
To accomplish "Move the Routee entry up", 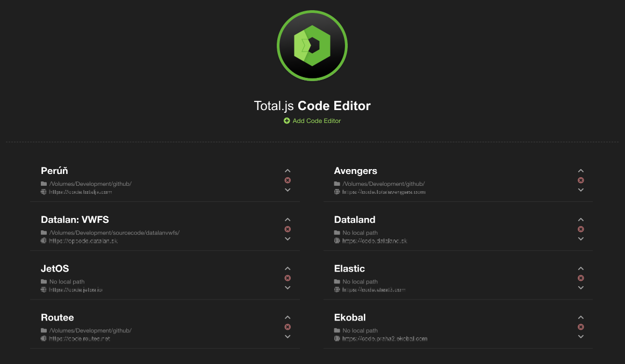I will point(288,318).
